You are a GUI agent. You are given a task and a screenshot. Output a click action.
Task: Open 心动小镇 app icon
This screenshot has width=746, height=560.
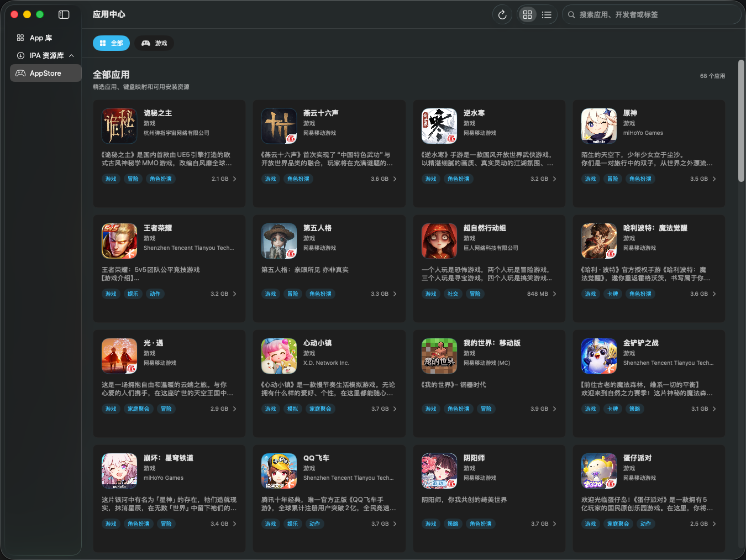point(279,356)
